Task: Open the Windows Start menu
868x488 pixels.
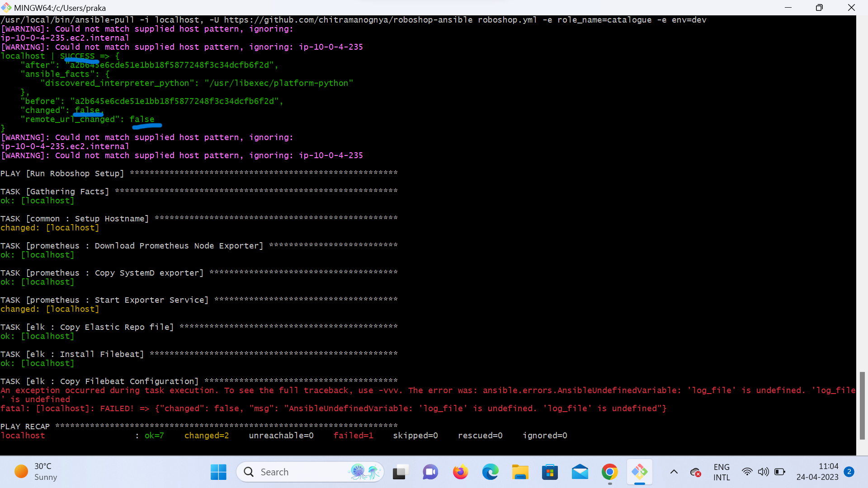Action: click(218, 472)
